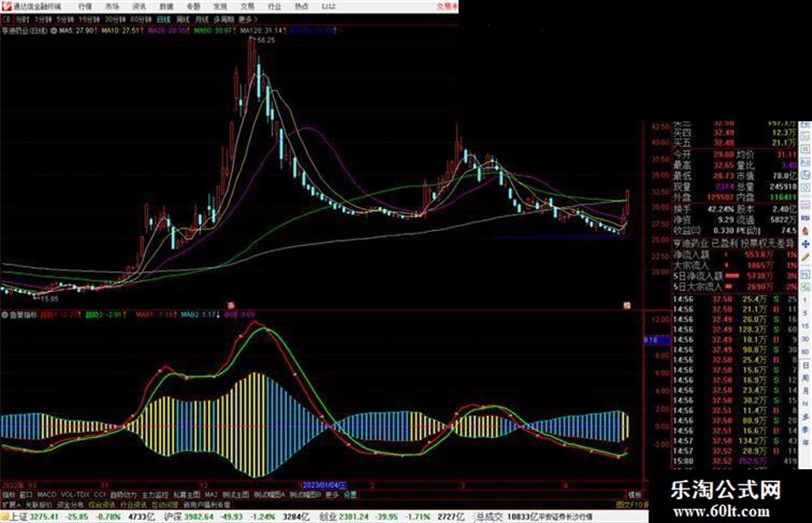812x523 pixels.
Task: Open the 行情 menu
Action: tap(85, 6)
